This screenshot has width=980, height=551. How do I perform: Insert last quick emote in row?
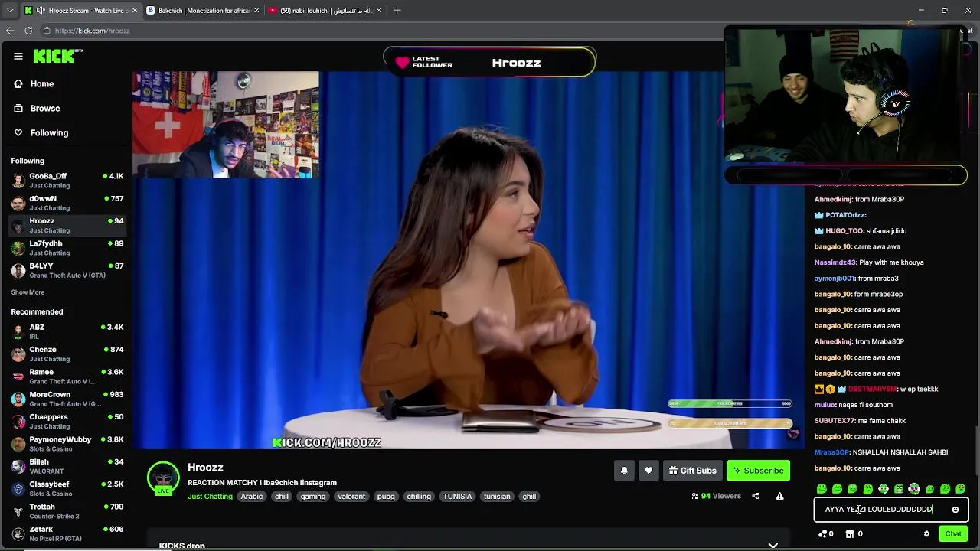[961, 488]
